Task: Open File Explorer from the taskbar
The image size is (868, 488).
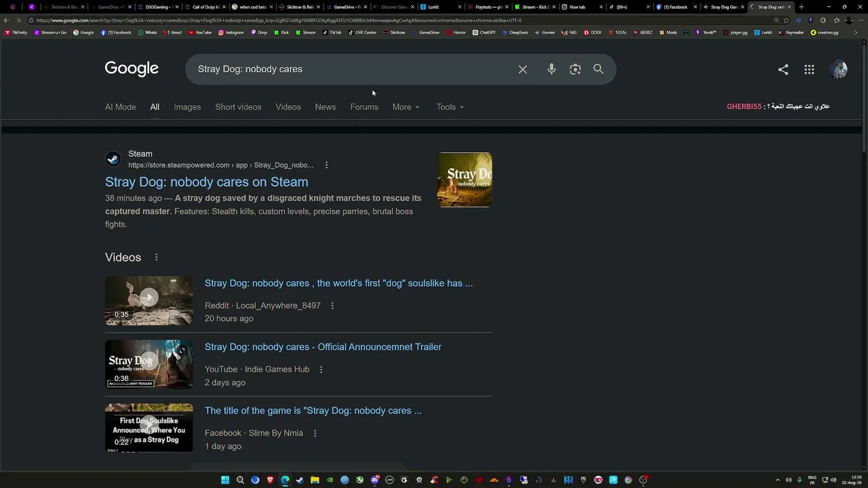Action: (315, 480)
